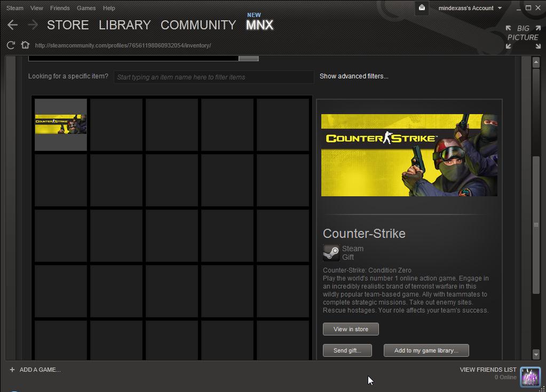Image resolution: width=546 pixels, height=392 pixels.
Task: Click the plus icon beside Add a Game
Action: pos(12,370)
